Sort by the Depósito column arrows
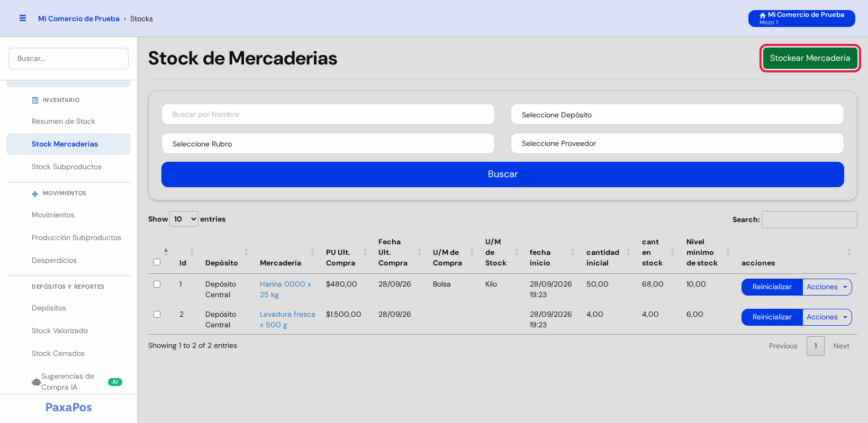868x423 pixels. (x=246, y=252)
